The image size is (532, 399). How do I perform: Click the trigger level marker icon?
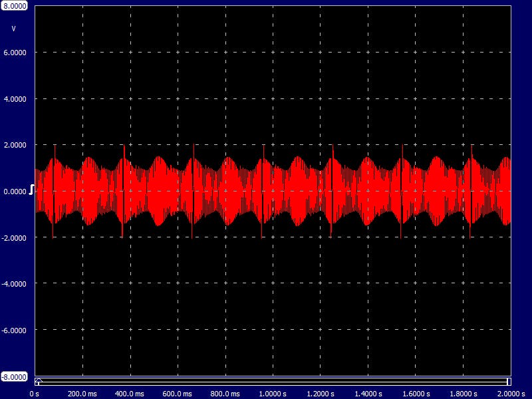click(x=32, y=190)
